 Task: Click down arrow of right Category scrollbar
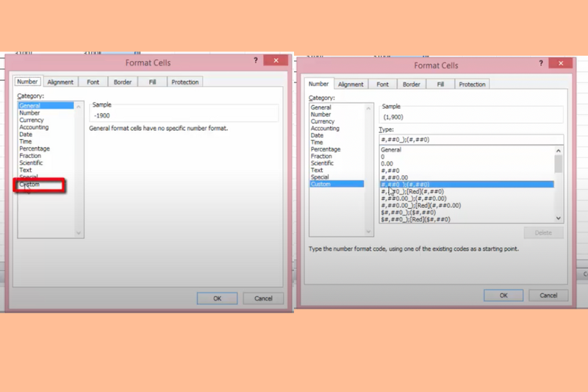pyautogui.click(x=369, y=232)
